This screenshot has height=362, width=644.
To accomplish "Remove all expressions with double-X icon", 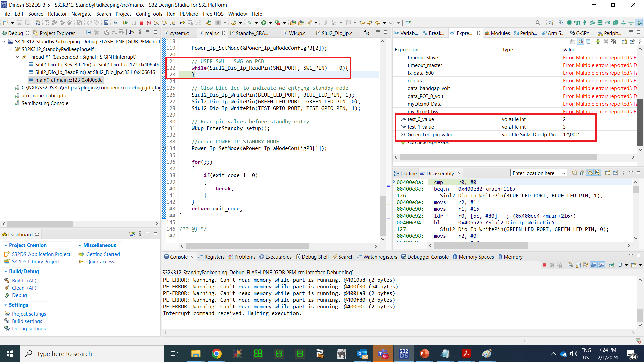I will 614,42.
